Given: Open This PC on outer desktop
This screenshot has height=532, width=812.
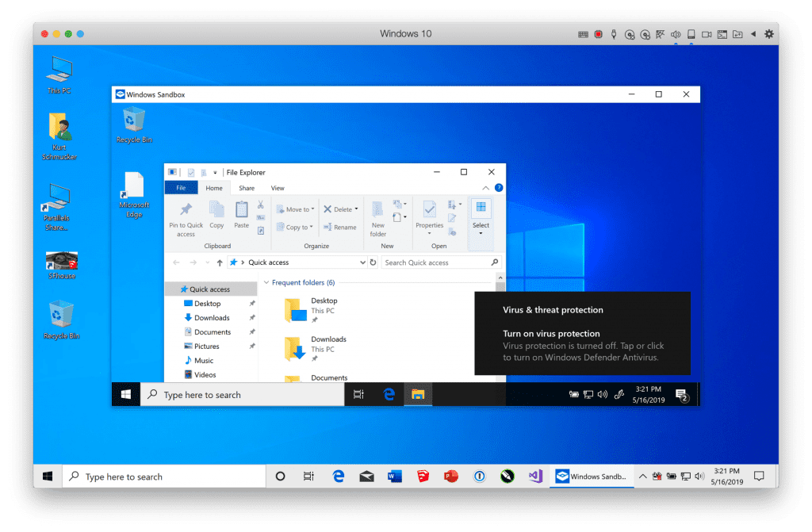Looking at the screenshot, I should click(59, 75).
